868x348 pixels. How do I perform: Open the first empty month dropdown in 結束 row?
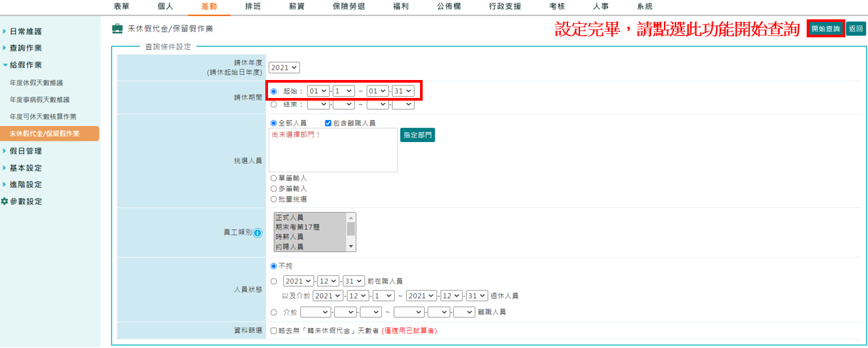(318, 104)
